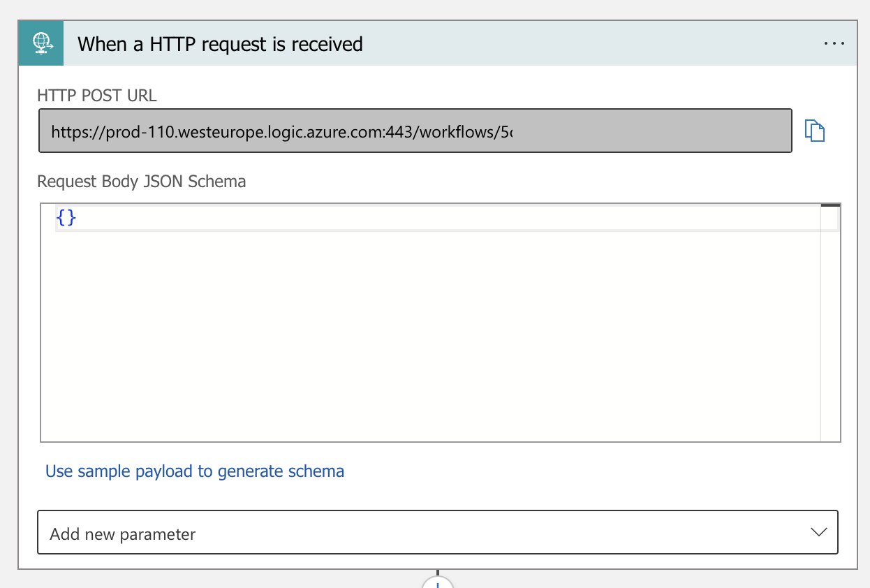
Task: Click the vertical scrollbar track in schema editor
Action: point(830,335)
